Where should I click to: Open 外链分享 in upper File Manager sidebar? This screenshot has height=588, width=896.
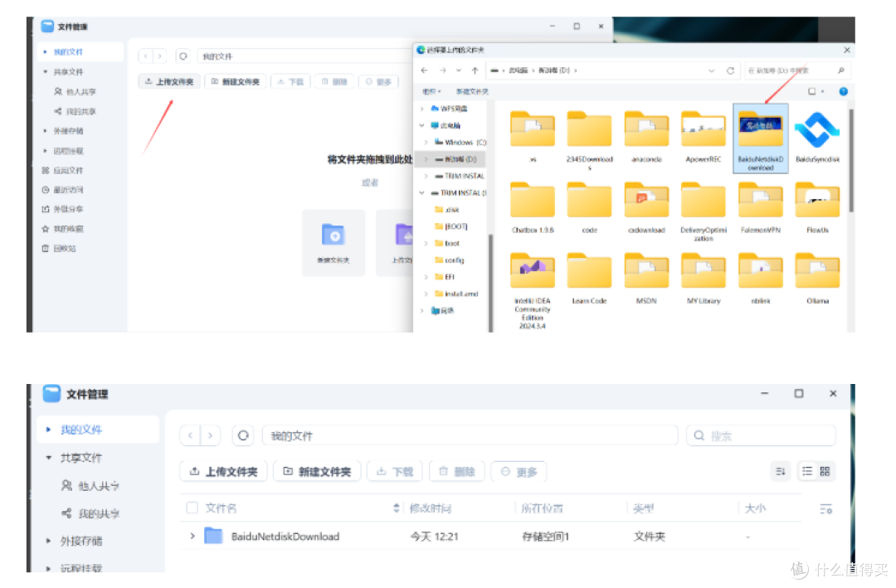[63, 209]
